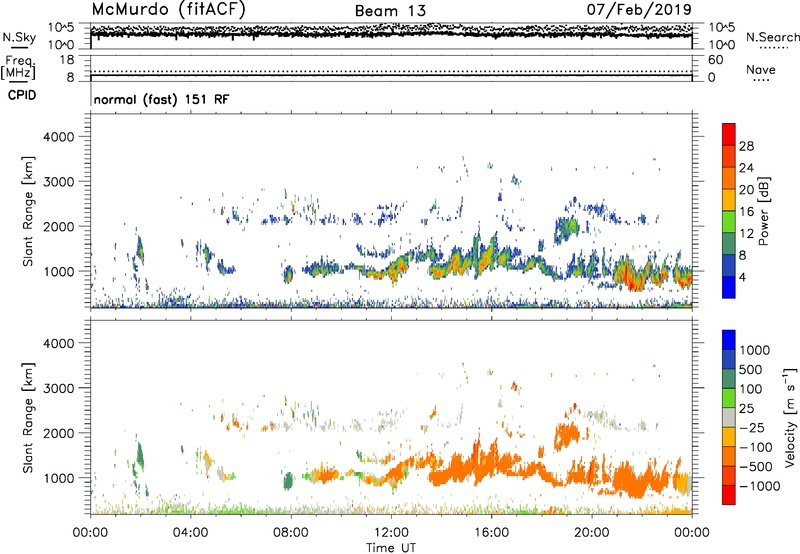Pick the bright blue bottom power swatch

pos(729,287)
